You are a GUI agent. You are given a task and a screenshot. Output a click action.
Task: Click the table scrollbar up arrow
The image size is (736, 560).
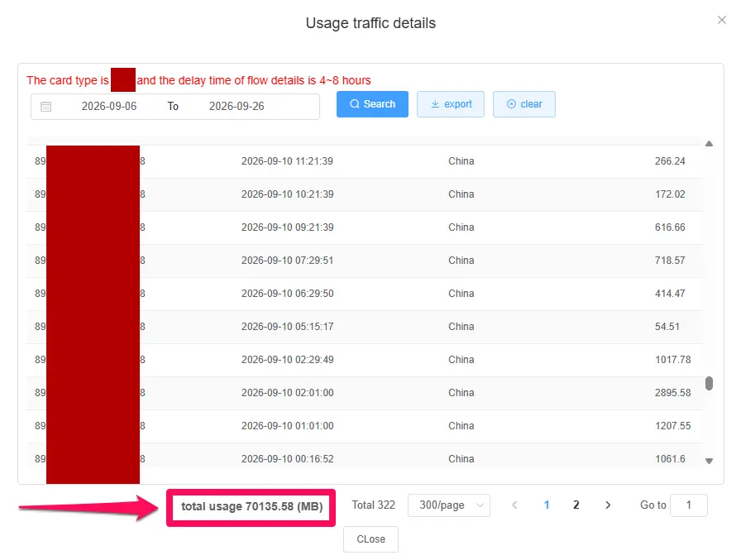pyautogui.click(x=709, y=144)
